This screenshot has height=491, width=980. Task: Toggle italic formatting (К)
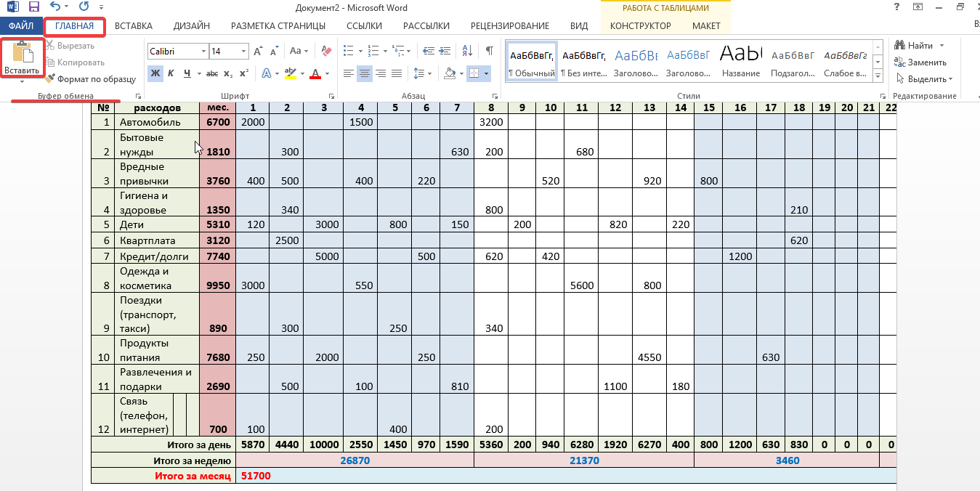click(x=171, y=73)
